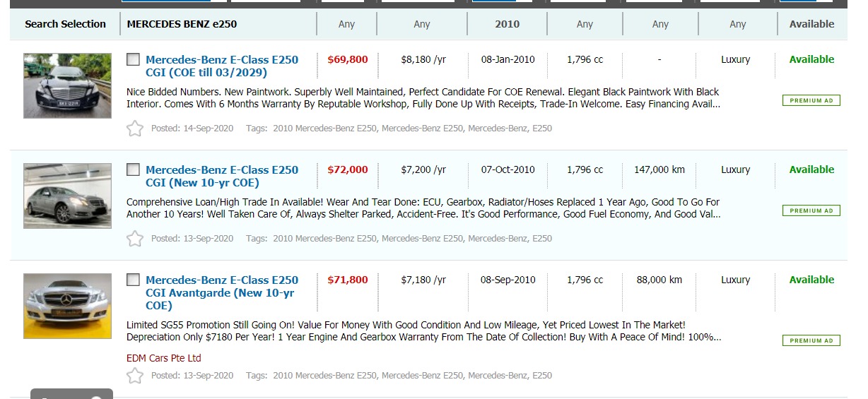Open the grey Mercedes side-view thumbnail
The width and height of the screenshot is (868, 399).
(x=67, y=196)
